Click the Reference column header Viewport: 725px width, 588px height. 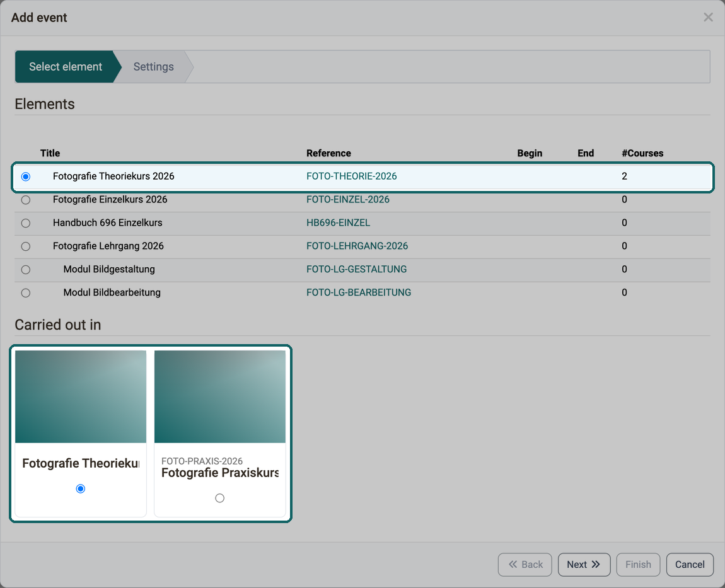tap(328, 153)
